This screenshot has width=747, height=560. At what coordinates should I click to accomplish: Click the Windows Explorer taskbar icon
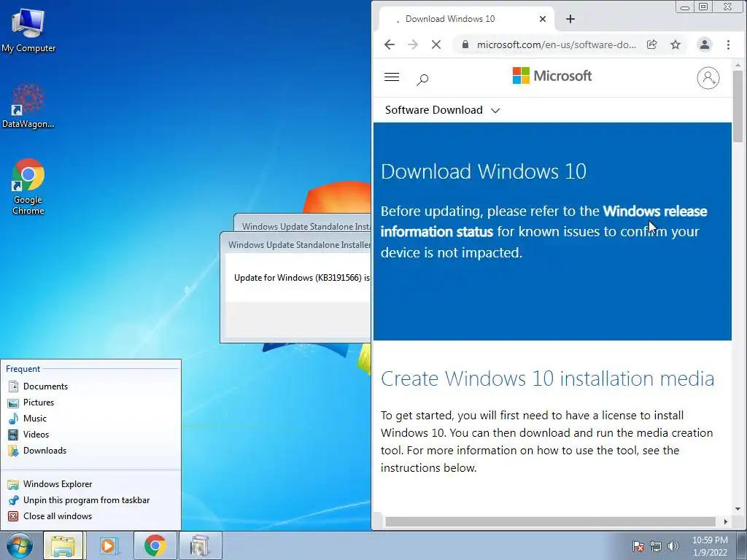63,546
